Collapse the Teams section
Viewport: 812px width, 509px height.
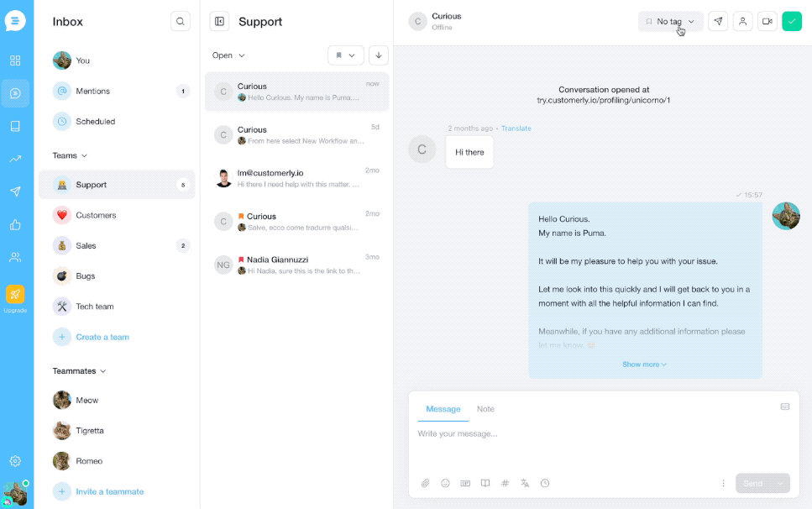(x=70, y=155)
